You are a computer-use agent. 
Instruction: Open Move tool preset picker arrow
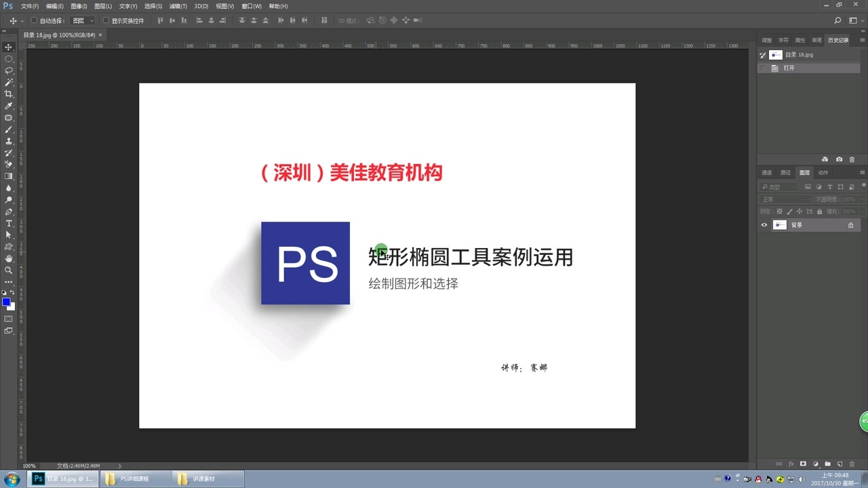point(22,21)
